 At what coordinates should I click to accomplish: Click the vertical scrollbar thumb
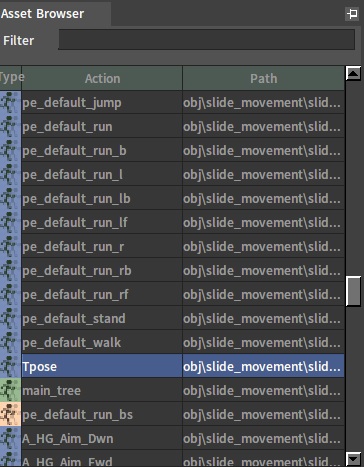coord(353,291)
